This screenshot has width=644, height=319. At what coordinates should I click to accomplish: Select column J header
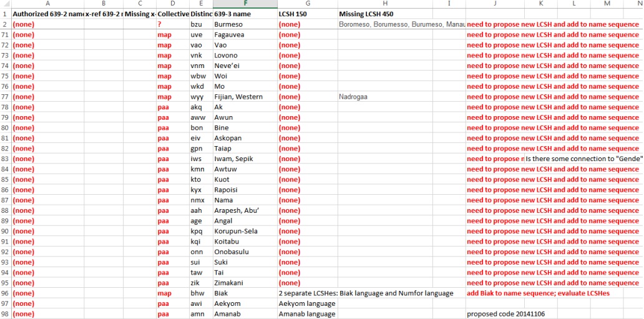[x=495, y=4]
